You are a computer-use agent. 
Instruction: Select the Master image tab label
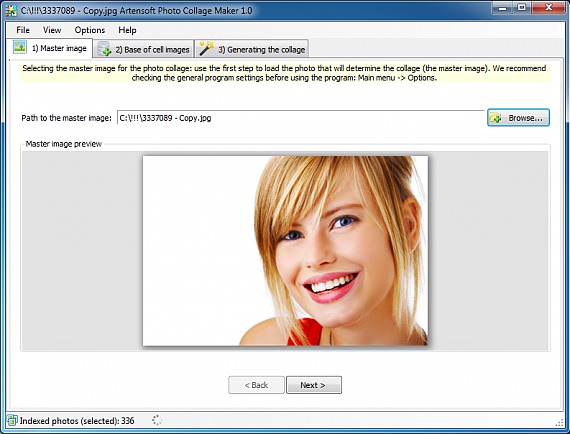pyautogui.click(x=59, y=48)
